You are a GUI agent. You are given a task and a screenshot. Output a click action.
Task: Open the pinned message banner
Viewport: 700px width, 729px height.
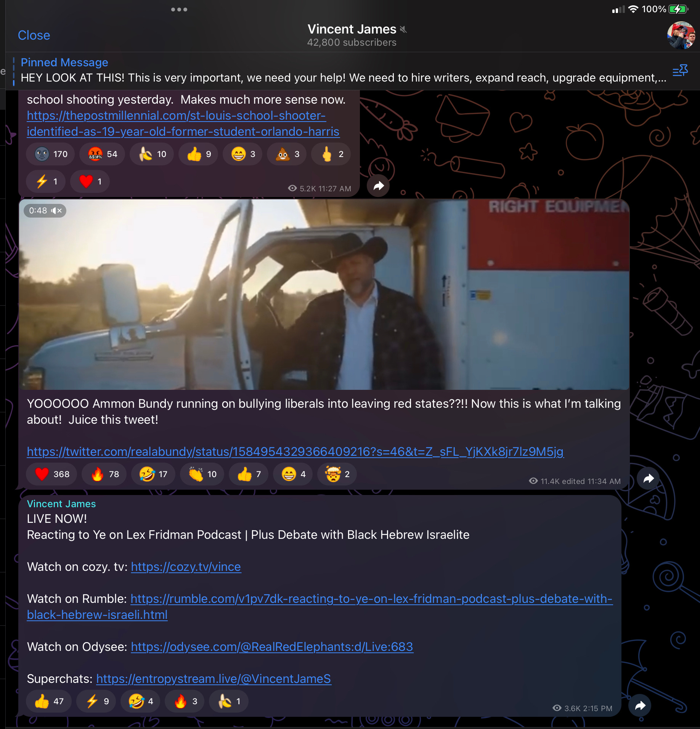coord(343,70)
